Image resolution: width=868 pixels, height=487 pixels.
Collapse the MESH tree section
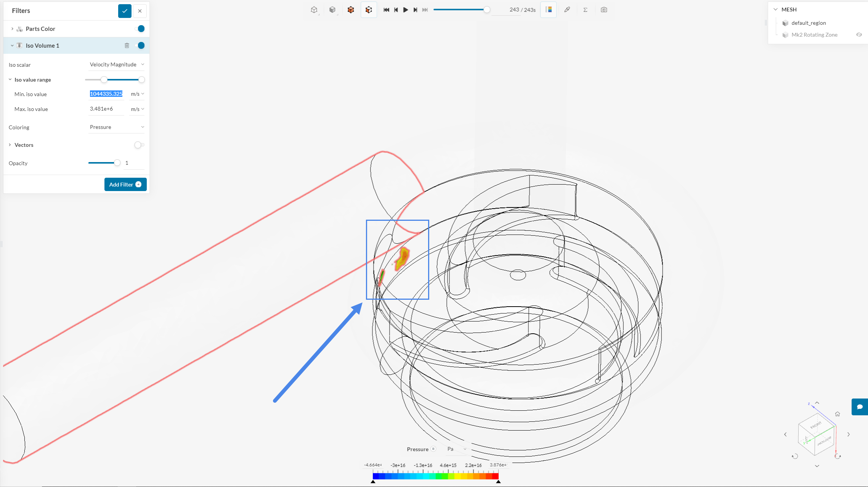(x=775, y=10)
